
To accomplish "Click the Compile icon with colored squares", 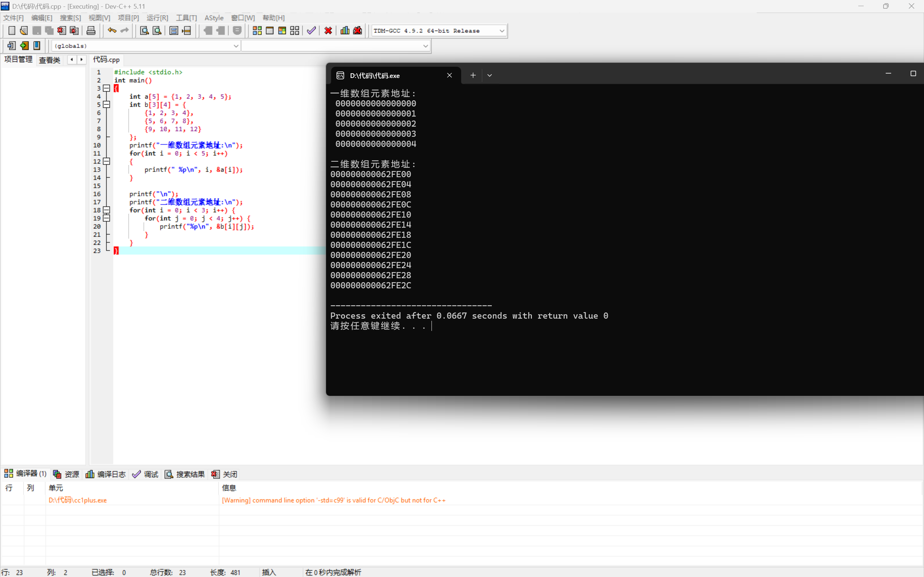I will (257, 31).
